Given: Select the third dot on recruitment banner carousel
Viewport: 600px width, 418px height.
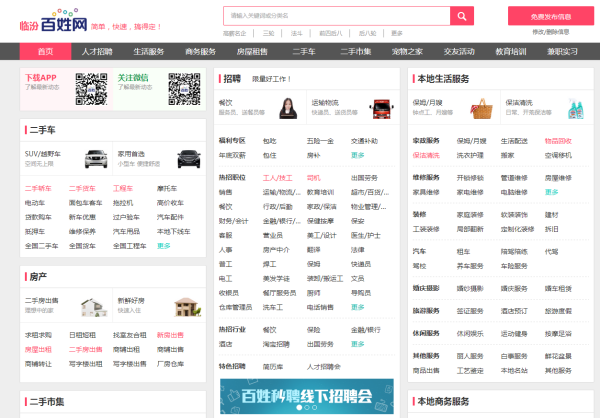Looking at the screenshot, I should tap(314, 407).
